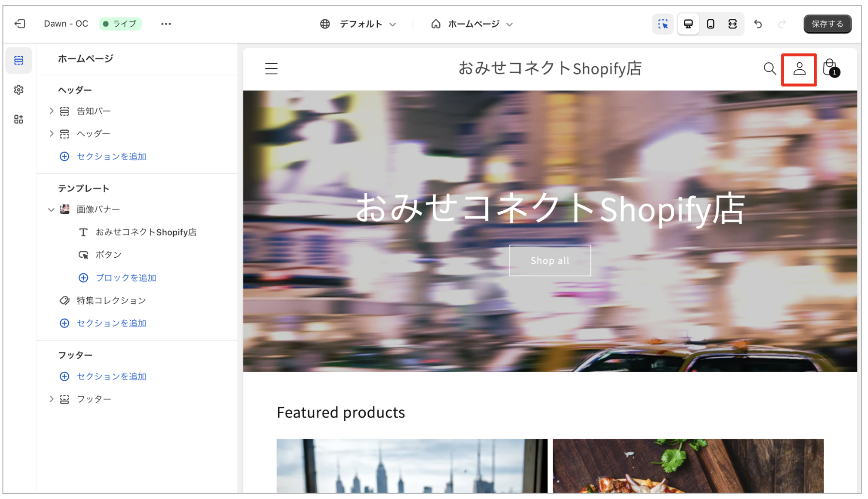The image size is (868, 499).
Task: Click the home icon beside ホームページ
Action: pos(436,24)
